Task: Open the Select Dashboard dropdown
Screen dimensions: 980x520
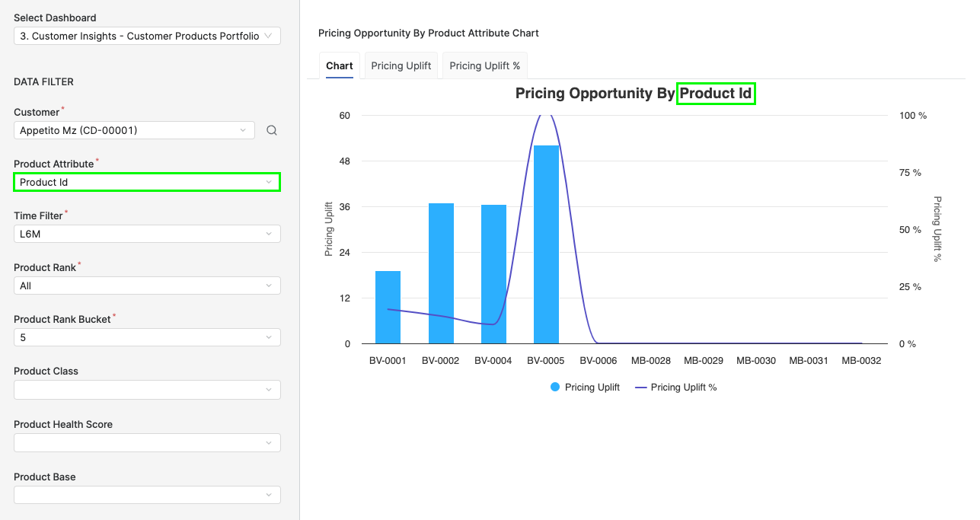Action: (147, 36)
